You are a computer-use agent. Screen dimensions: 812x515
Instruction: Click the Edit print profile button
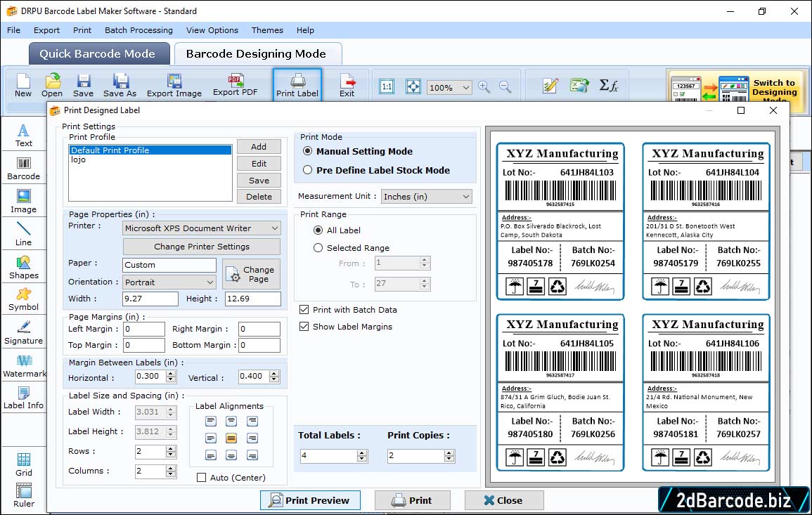259,164
